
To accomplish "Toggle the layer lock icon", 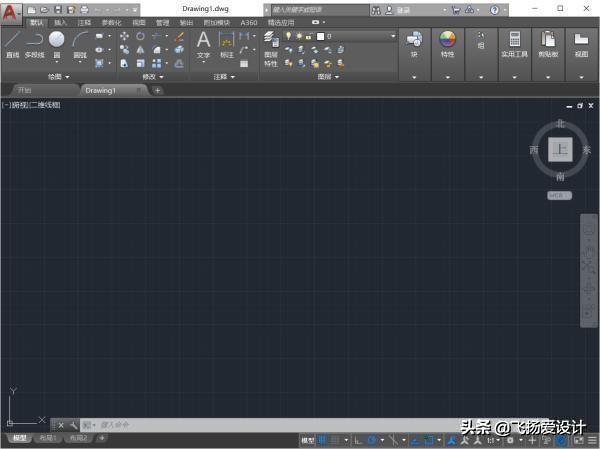I will [x=309, y=37].
